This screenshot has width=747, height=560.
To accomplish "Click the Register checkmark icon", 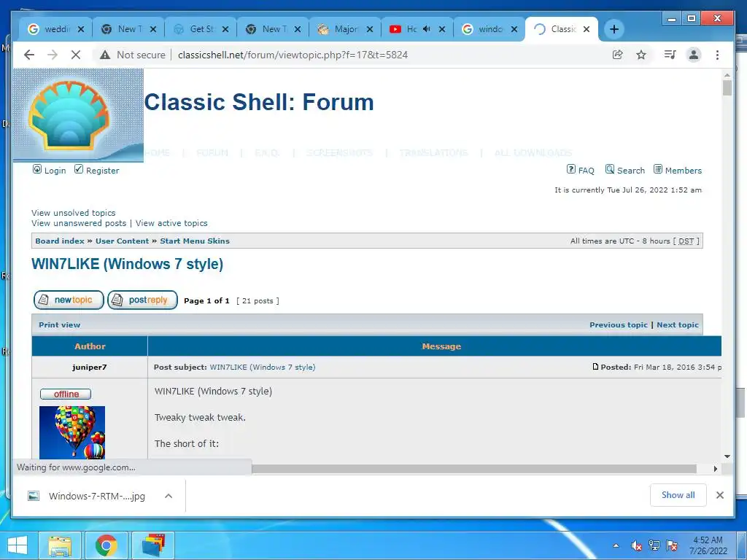I will pyautogui.click(x=79, y=169).
